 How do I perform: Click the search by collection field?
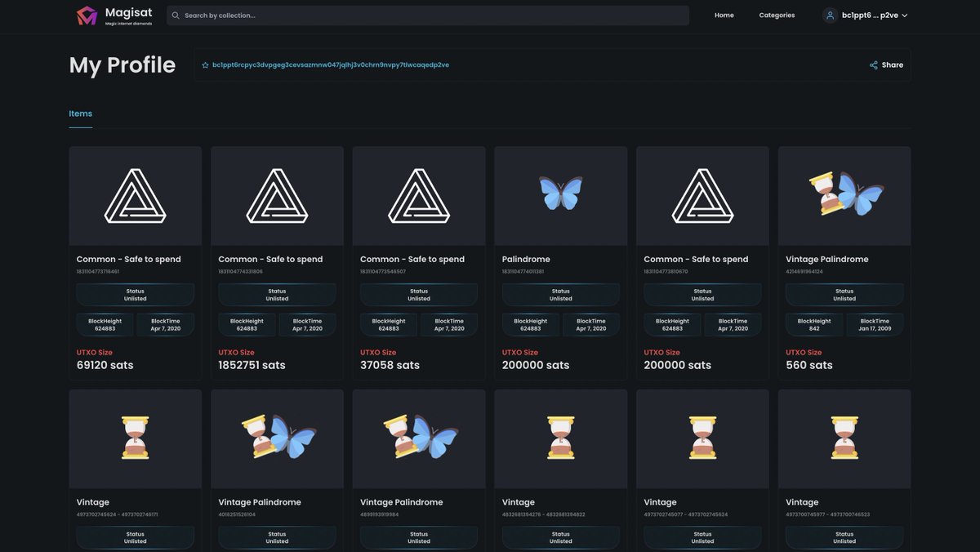tap(428, 16)
